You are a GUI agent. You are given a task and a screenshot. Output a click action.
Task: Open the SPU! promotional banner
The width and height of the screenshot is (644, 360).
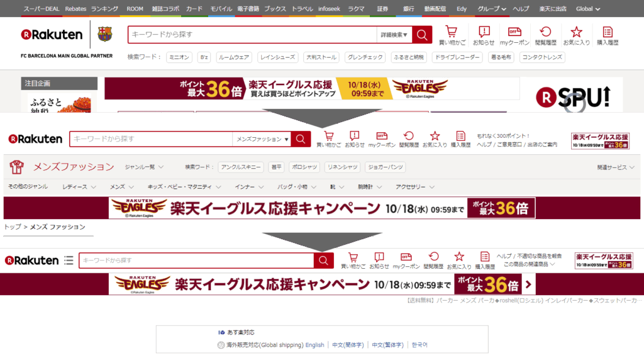point(573,95)
